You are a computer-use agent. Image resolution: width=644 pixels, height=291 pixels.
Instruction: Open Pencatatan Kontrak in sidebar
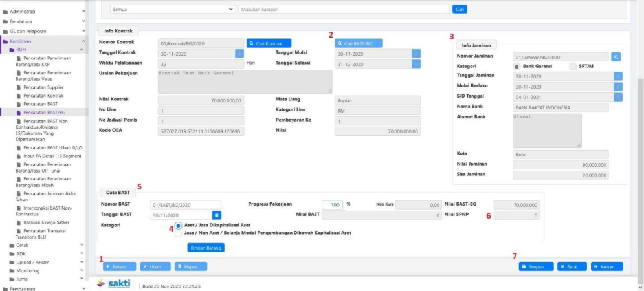44,95
